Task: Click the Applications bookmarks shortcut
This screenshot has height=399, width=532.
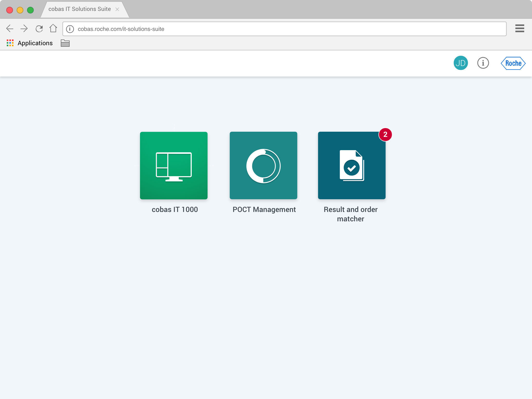Action: 30,43
